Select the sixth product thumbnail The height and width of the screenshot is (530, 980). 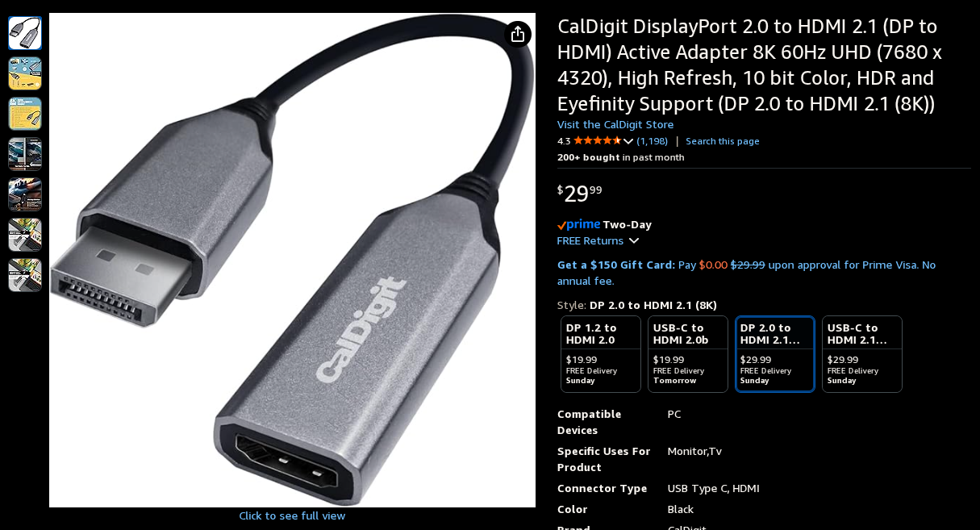25,235
